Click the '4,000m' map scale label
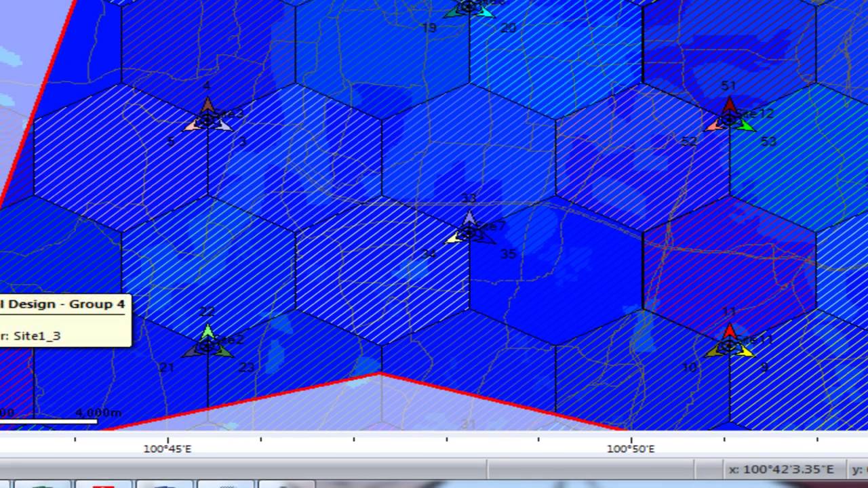Screen dimensions: 868x488 98,412
